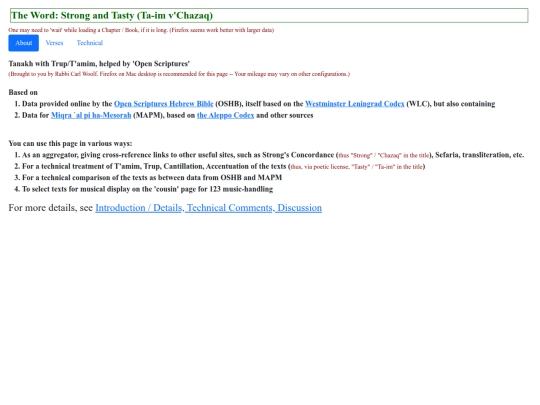Open the Aleppo Codex link
Viewport: 540px width, 405px height.
tap(225, 115)
